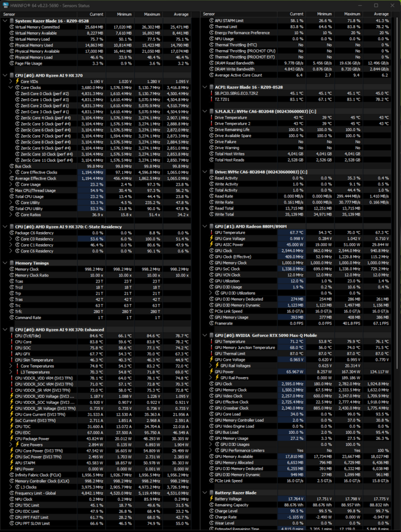Select the GPU Crossbar Clock row
The width and height of the screenshot is (401, 532).
296,408
